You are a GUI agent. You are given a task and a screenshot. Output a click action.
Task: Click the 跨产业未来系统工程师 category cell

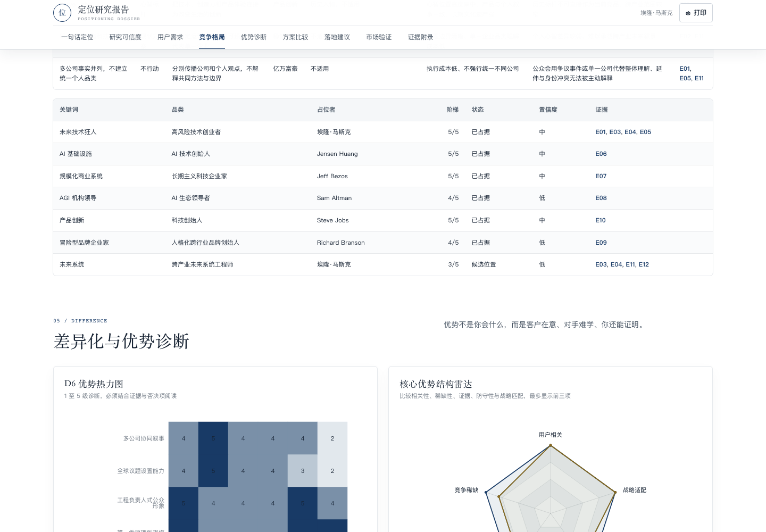(202, 264)
